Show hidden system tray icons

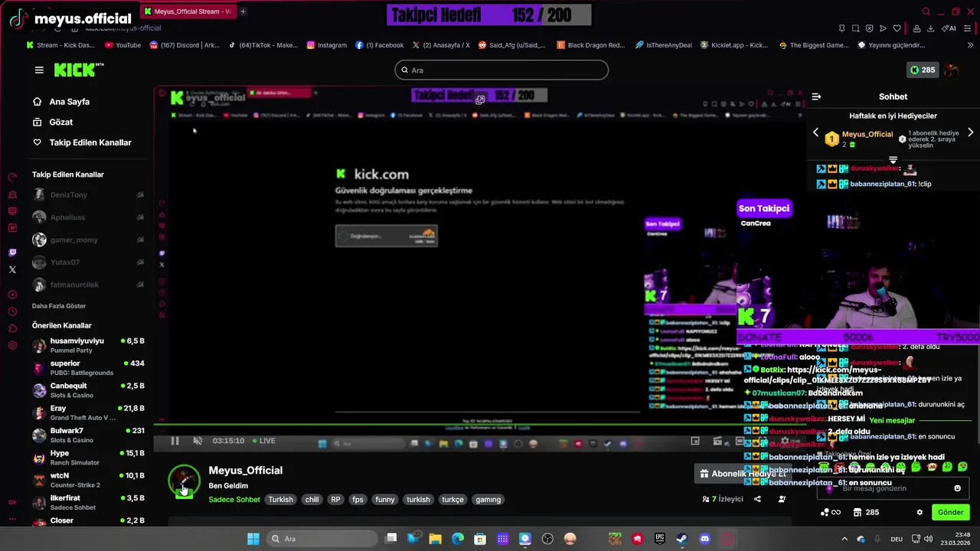[x=844, y=539]
